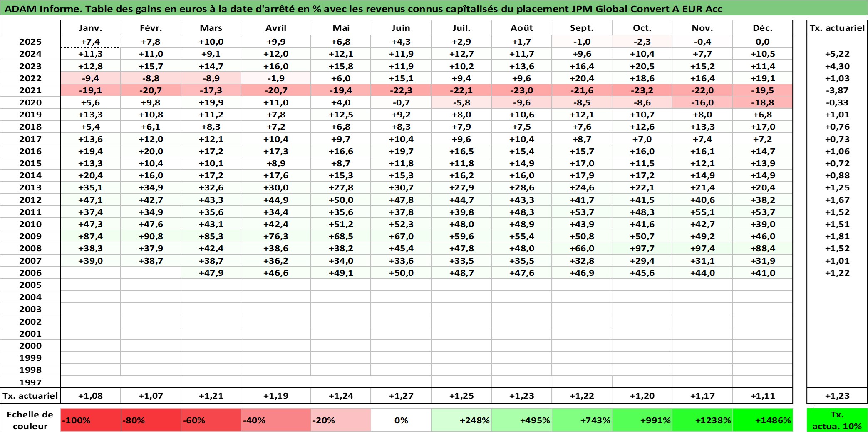The width and height of the screenshot is (868, 432).
Task: Click the Juil. column header
Action: [x=461, y=28]
